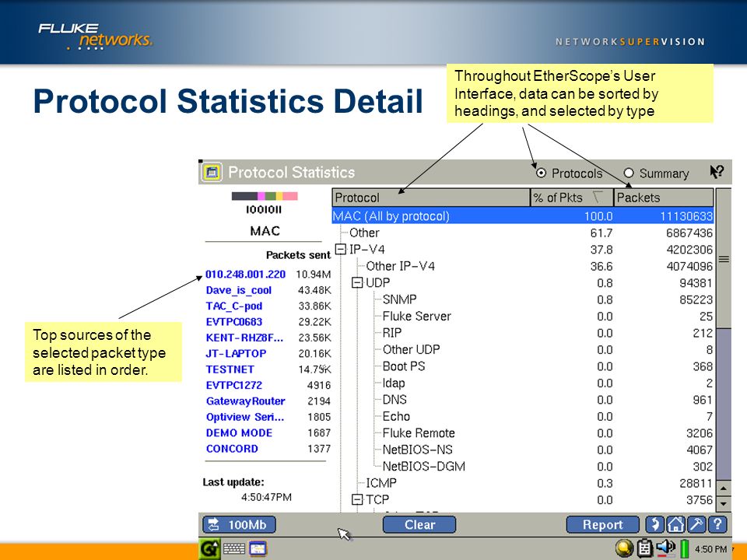Open the question mark help icon
Image resolution: width=747 pixels, height=560 pixels.
pyautogui.click(x=717, y=524)
